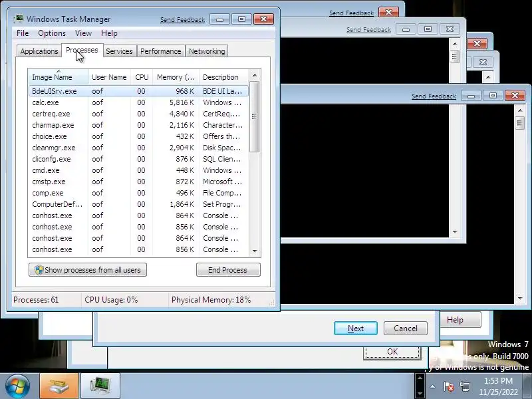The width and height of the screenshot is (532, 399).
Task: Switch to the Applications tab
Action: tap(39, 51)
